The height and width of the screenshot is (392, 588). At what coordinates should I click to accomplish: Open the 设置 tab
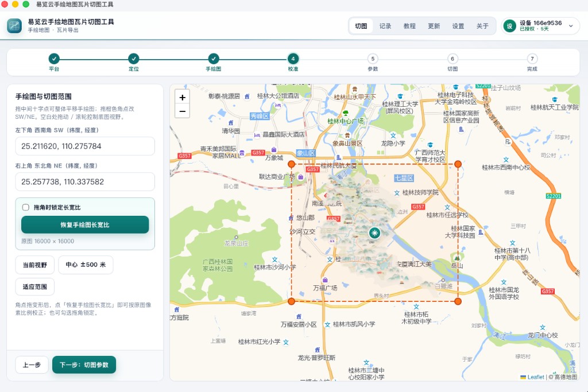click(x=458, y=26)
